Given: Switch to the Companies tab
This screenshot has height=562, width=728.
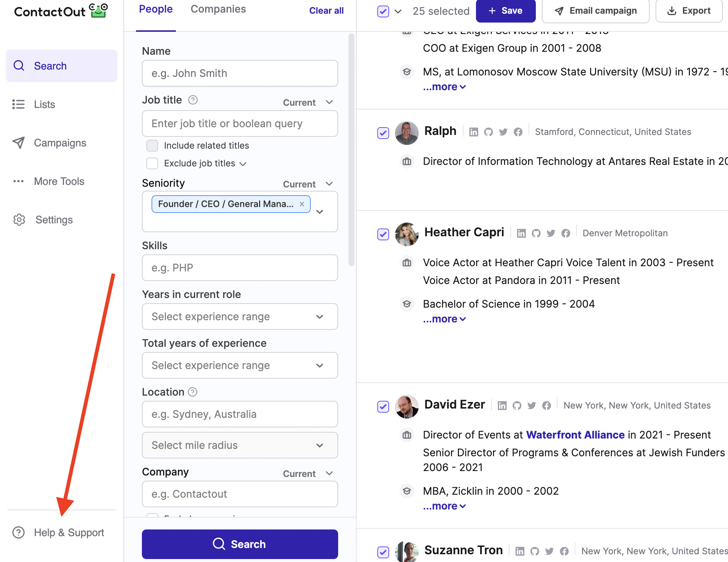Looking at the screenshot, I should [x=218, y=9].
